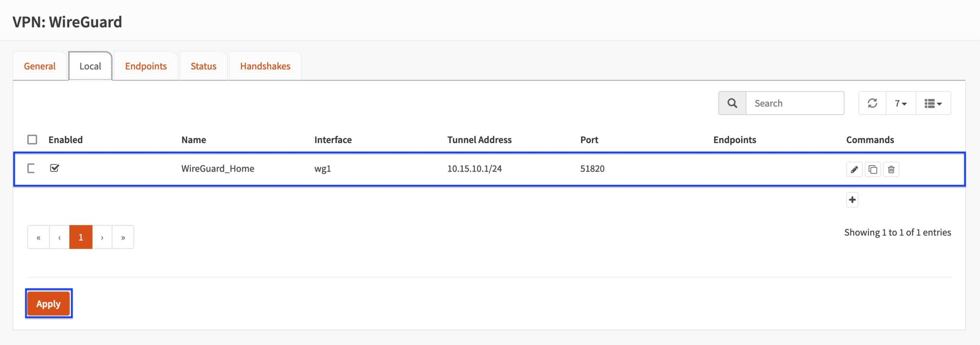Open the rows-per-page dropdown showing 7
The image size is (980, 345).
pyautogui.click(x=901, y=103)
